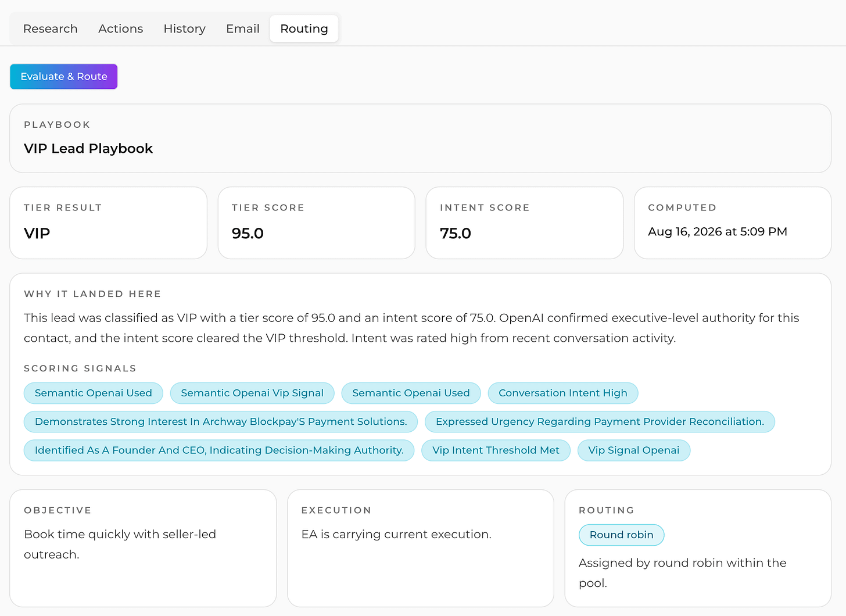The height and width of the screenshot is (616, 846).
Task: Go to the History tab
Action: 184,28
